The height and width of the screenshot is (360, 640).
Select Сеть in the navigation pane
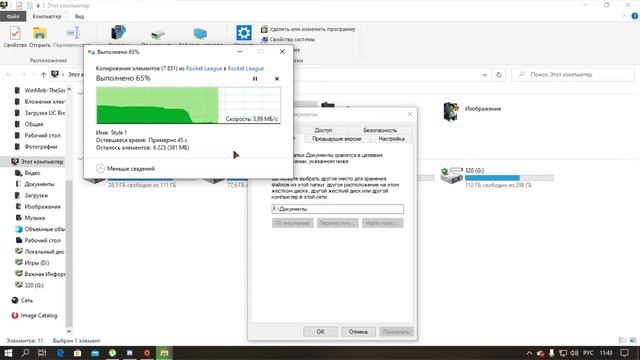(22, 300)
